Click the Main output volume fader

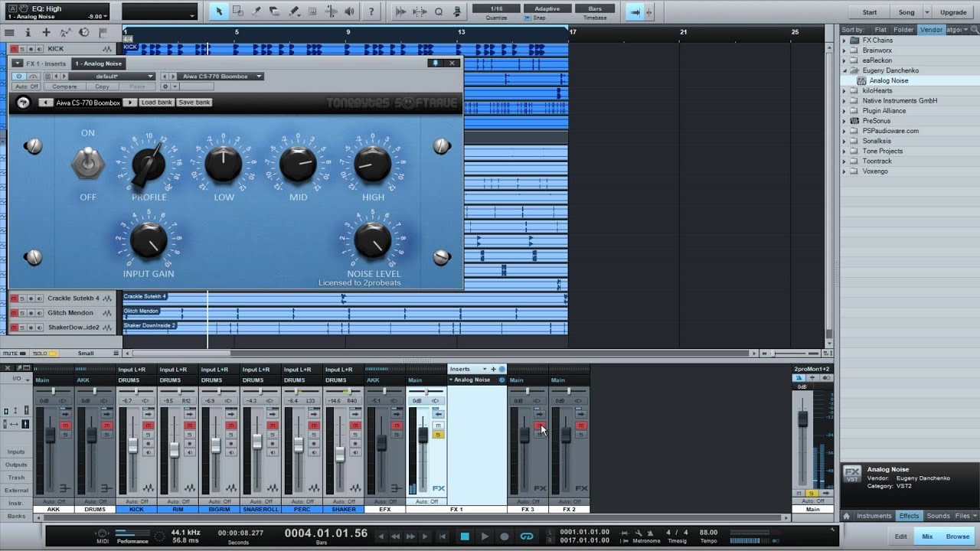[x=802, y=419]
